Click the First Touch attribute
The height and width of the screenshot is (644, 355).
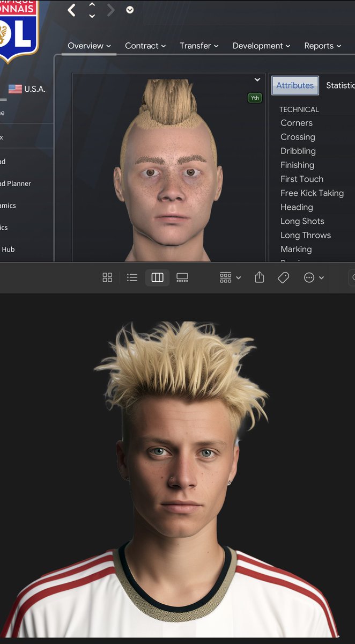(302, 179)
